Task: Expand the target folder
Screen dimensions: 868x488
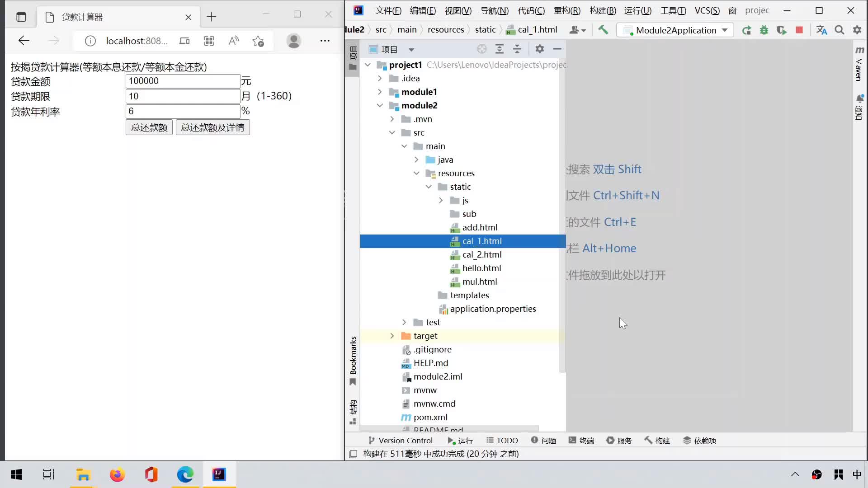Action: pyautogui.click(x=392, y=336)
